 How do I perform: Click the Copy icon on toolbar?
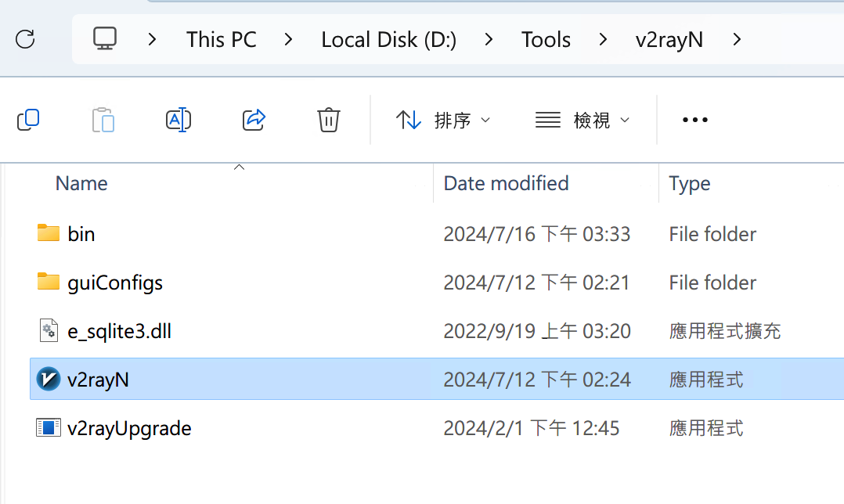(x=28, y=120)
